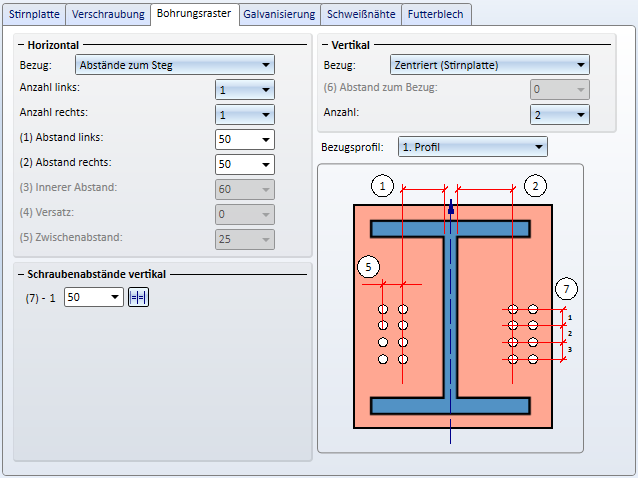The height and width of the screenshot is (478, 638).
Task: Open the (1) Abstand links dropdown
Action: click(245, 140)
